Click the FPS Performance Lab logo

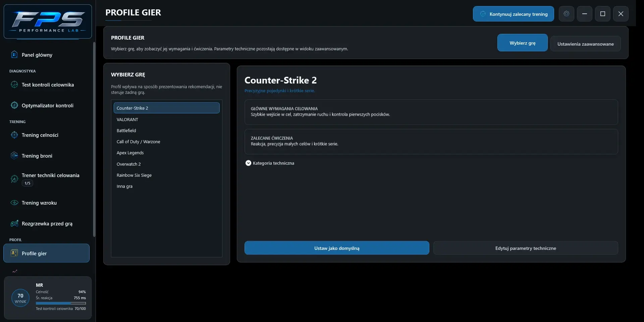(x=48, y=21)
